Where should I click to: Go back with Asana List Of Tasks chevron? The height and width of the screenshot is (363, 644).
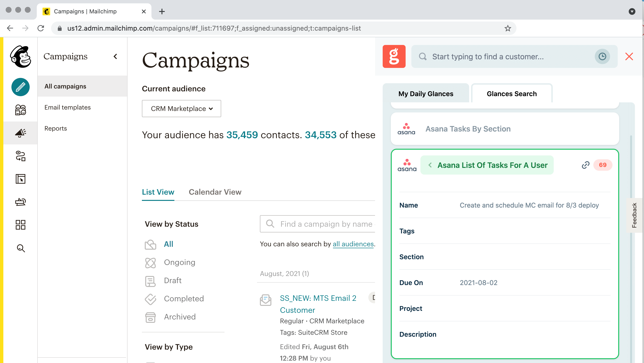pyautogui.click(x=430, y=165)
